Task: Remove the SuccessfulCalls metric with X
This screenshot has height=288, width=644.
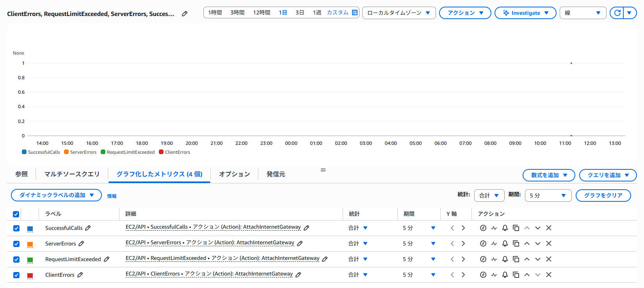Action: point(549,228)
